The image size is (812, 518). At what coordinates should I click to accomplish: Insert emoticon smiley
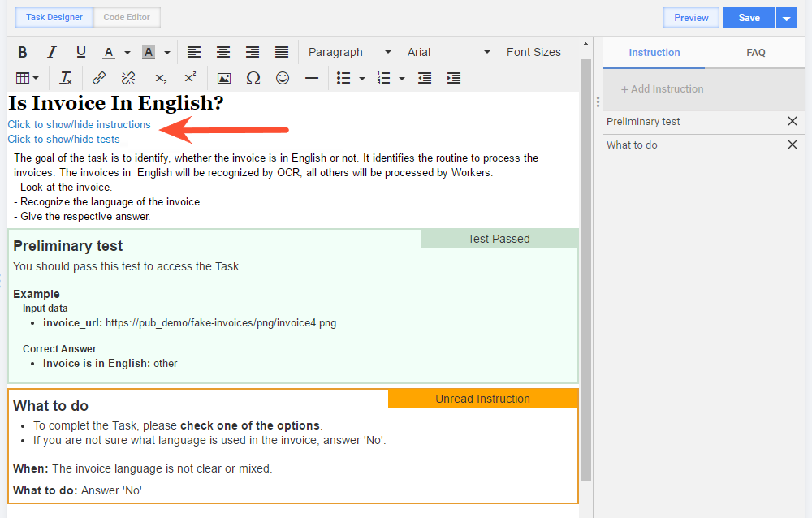coord(283,78)
